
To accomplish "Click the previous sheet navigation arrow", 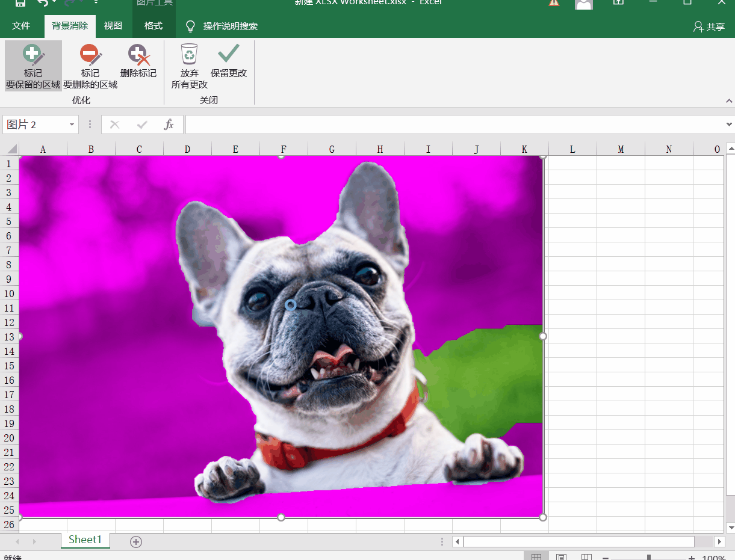I will pyautogui.click(x=17, y=542).
